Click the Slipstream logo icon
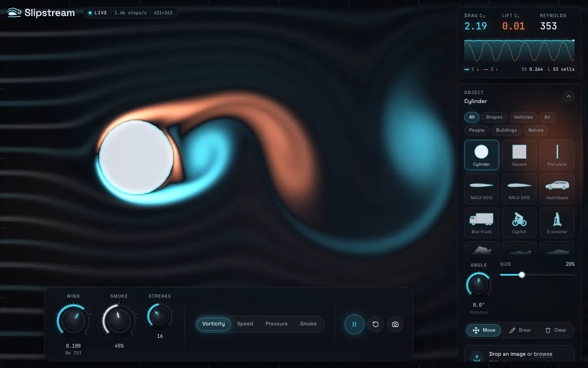Image resolution: width=588 pixels, height=368 pixels. tap(14, 13)
